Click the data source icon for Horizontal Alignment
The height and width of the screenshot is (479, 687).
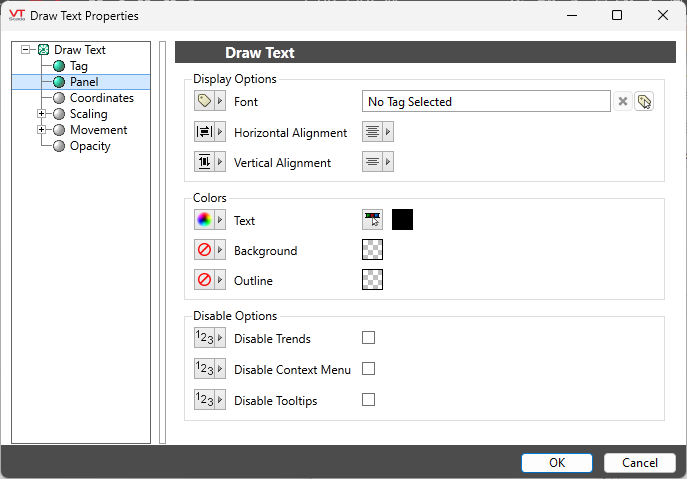point(204,132)
